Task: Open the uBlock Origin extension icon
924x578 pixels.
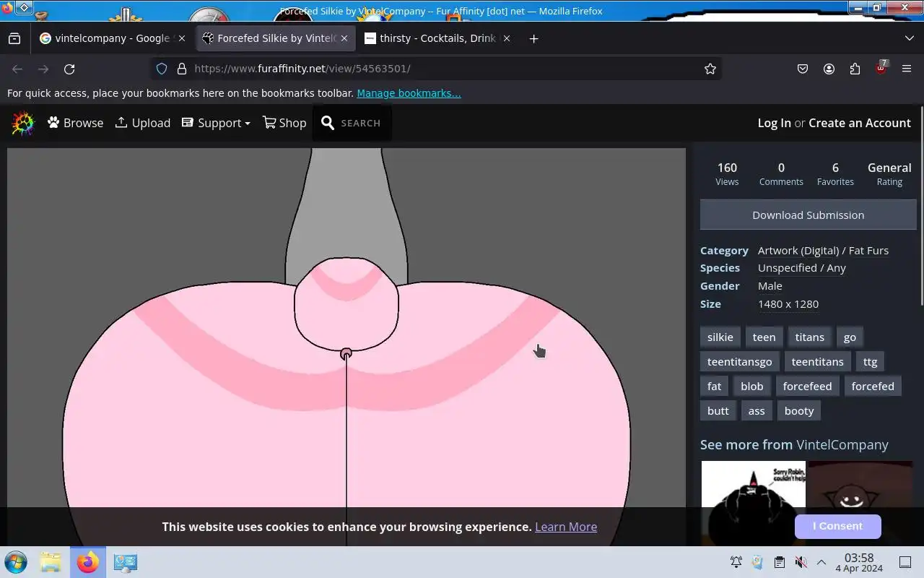Action: coord(881,69)
